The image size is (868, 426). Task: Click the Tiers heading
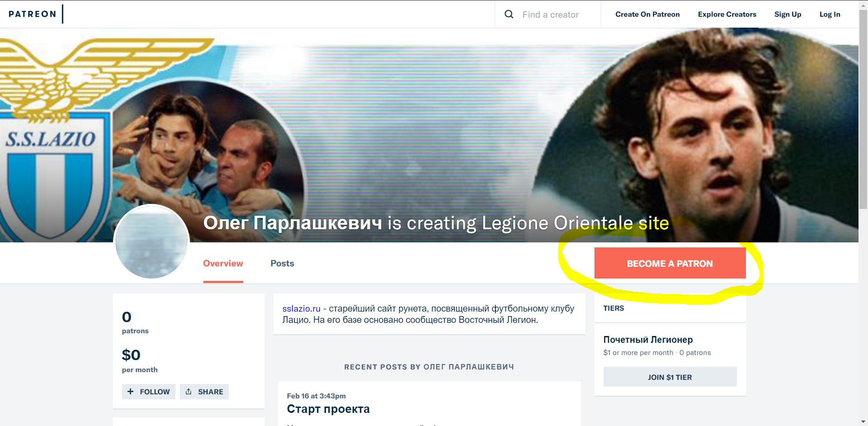[613, 308]
